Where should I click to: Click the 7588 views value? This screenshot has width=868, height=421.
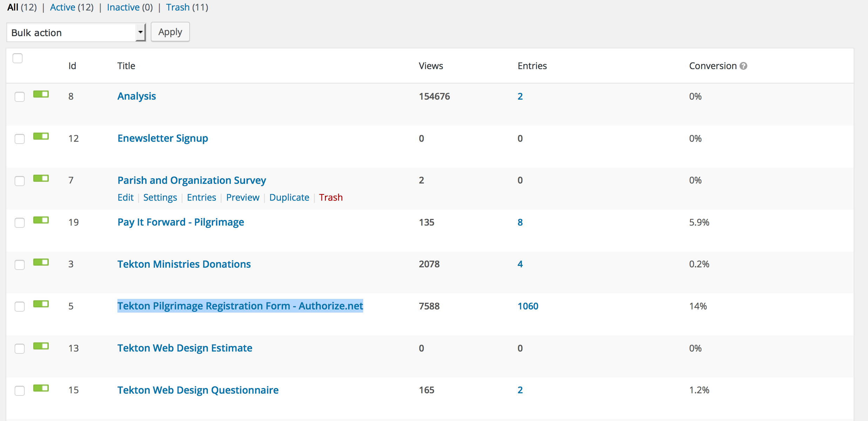point(429,306)
